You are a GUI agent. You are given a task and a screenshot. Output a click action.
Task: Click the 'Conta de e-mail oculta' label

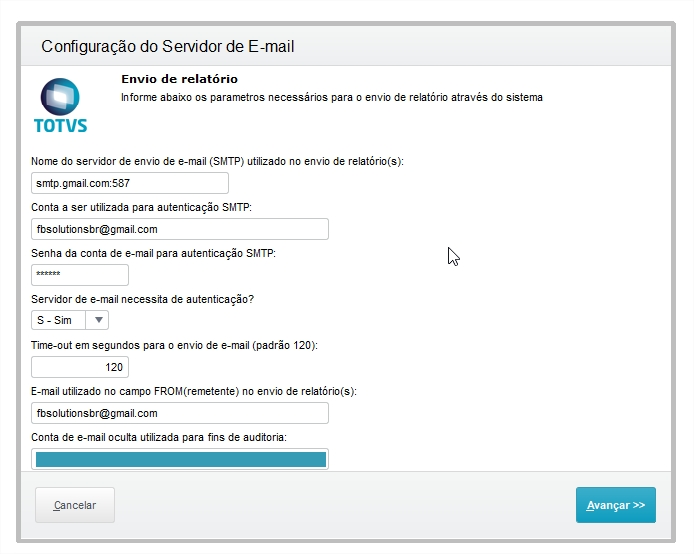pos(160,437)
